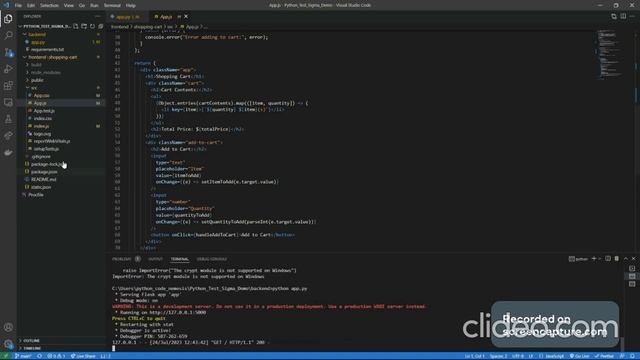Image resolution: width=640 pixels, height=360 pixels.
Task: Expand the build folder
Action: coord(61,64)
